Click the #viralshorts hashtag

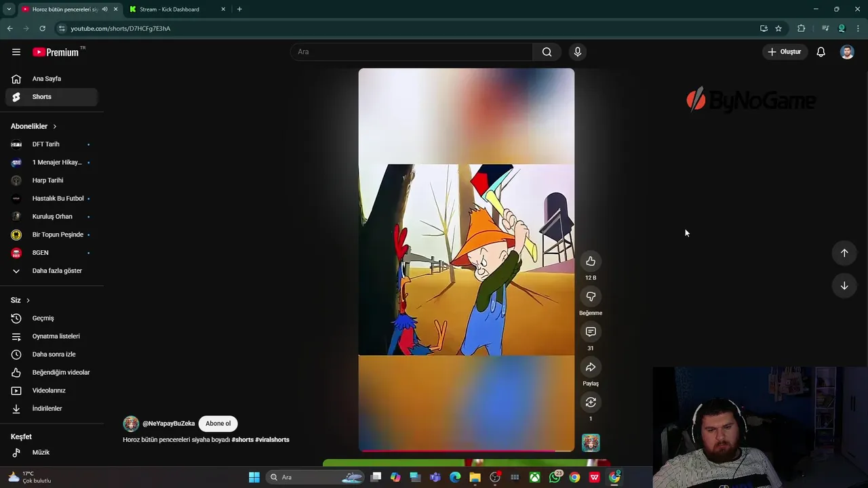(x=272, y=440)
